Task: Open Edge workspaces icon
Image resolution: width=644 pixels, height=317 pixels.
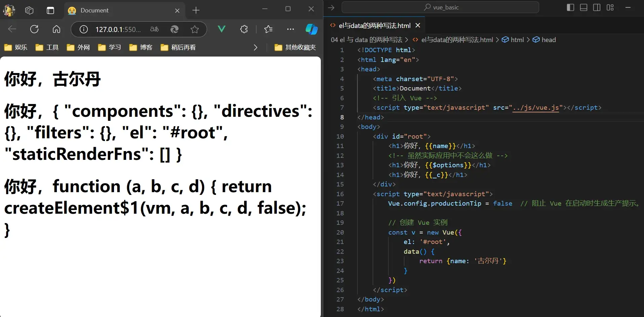Action: [29, 10]
